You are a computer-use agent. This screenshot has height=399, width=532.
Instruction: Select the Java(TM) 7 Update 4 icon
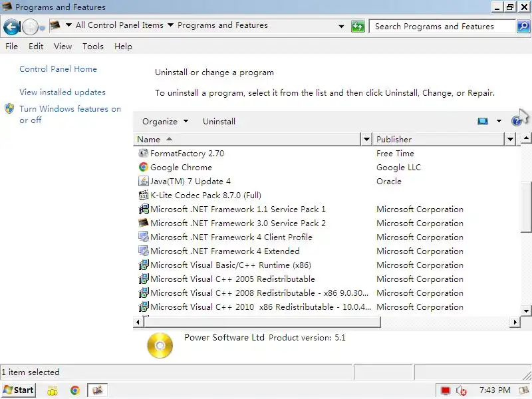pyautogui.click(x=143, y=181)
